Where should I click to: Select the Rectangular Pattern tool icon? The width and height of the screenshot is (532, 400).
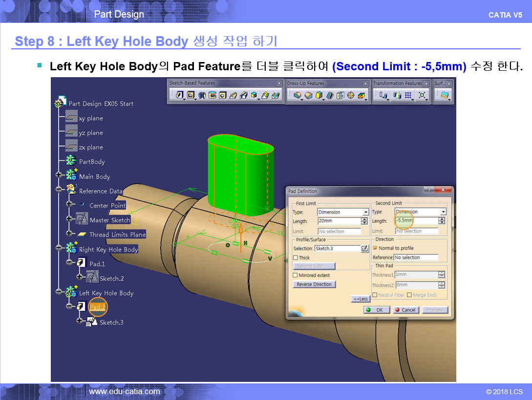point(408,95)
